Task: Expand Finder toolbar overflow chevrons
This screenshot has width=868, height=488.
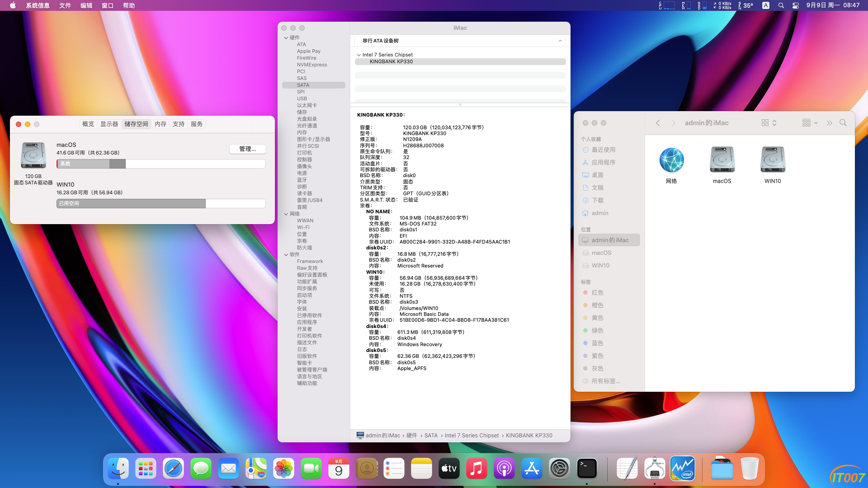Action: pyautogui.click(x=829, y=123)
